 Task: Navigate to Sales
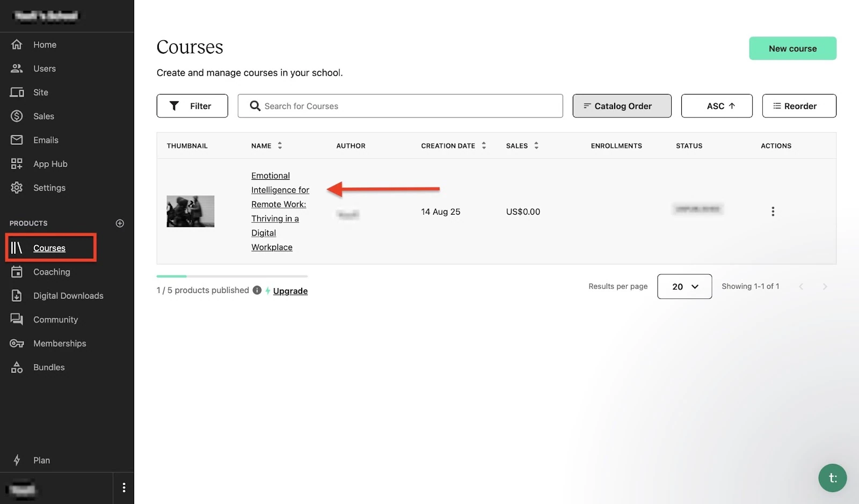click(x=43, y=116)
